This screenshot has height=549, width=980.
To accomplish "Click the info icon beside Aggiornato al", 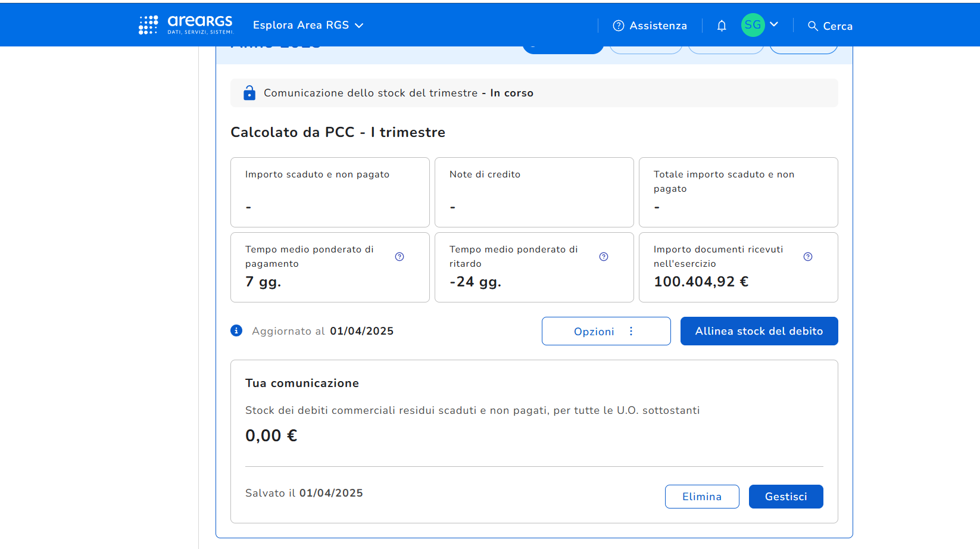I will 236,330.
